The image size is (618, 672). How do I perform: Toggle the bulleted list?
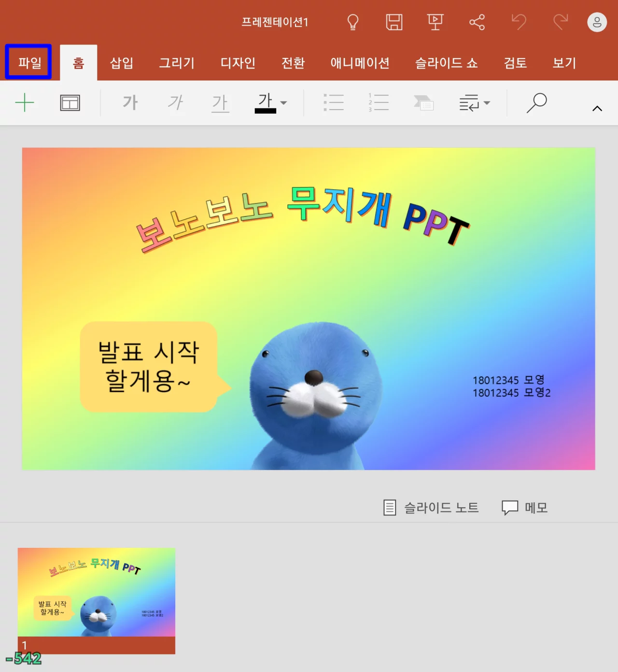pyautogui.click(x=334, y=102)
